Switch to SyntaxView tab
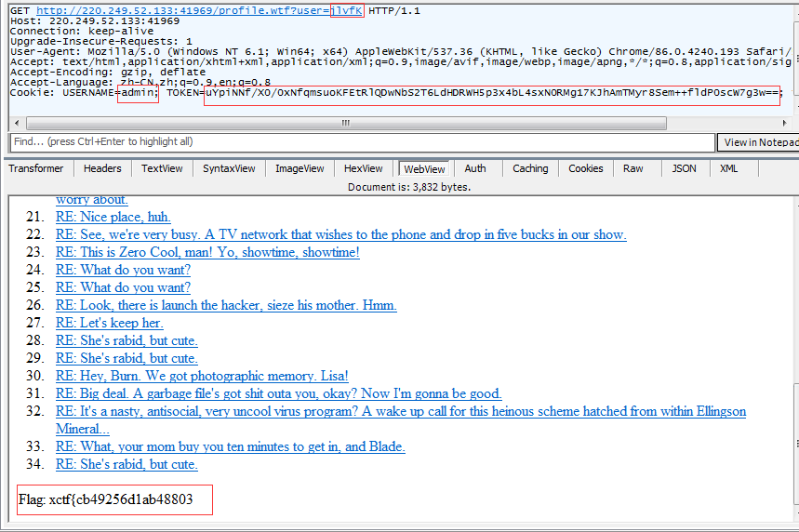The height and width of the screenshot is (532, 799). point(229,168)
